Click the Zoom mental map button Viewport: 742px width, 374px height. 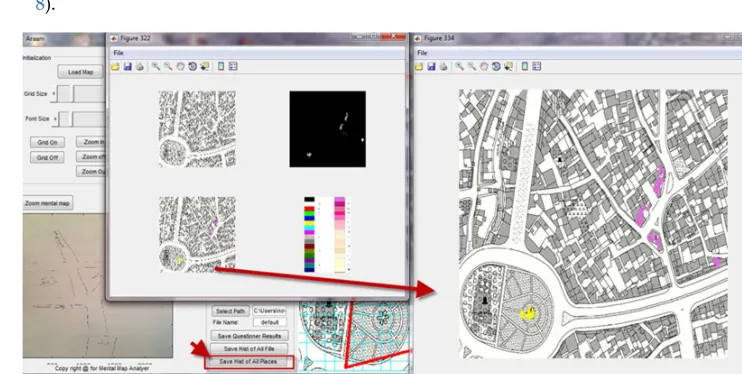click(x=47, y=203)
